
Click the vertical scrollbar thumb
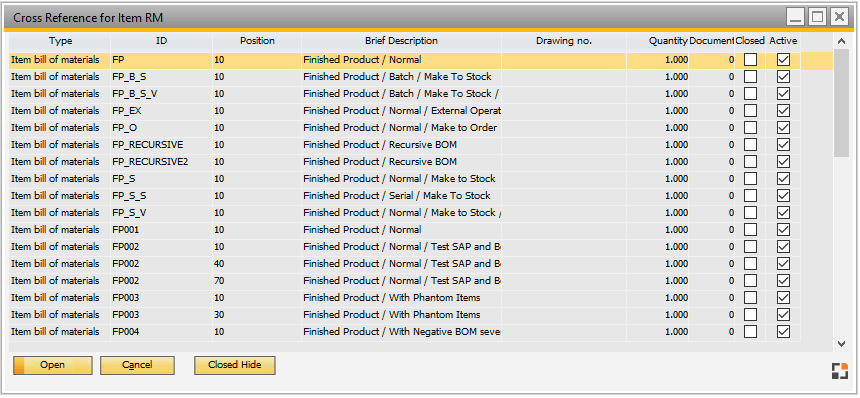point(841,103)
